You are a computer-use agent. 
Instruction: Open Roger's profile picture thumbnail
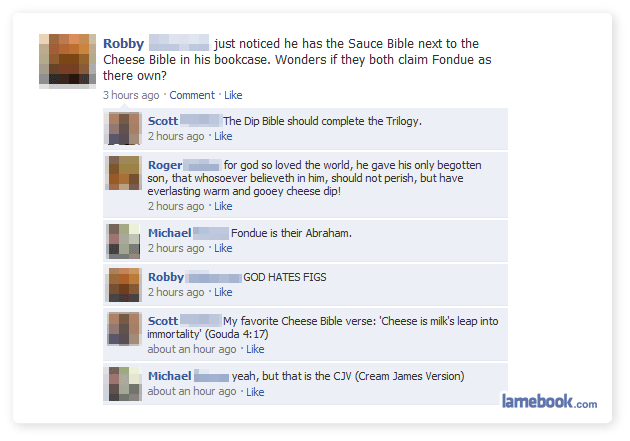coord(124,173)
